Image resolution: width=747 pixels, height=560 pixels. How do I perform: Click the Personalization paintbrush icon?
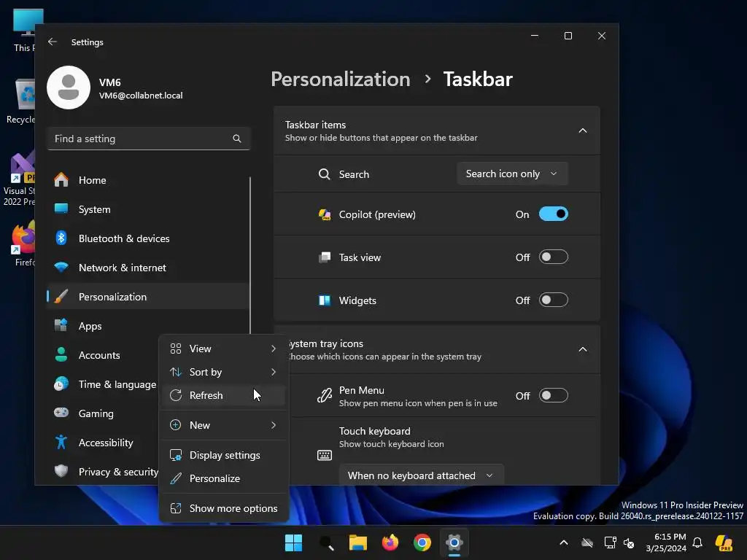(x=61, y=296)
